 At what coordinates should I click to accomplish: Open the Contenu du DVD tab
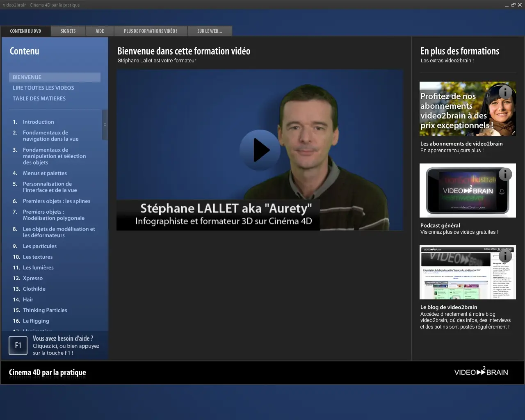pos(25,31)
